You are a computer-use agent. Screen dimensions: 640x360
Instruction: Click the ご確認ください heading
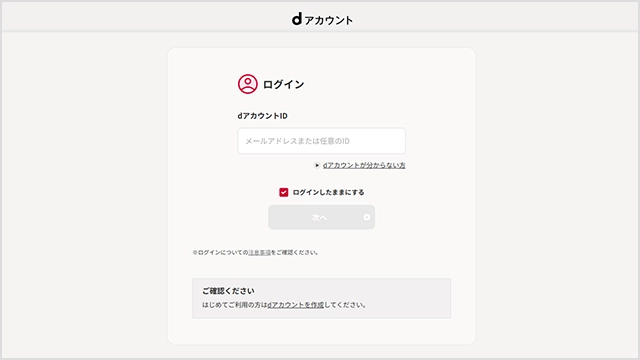[228, 291]
